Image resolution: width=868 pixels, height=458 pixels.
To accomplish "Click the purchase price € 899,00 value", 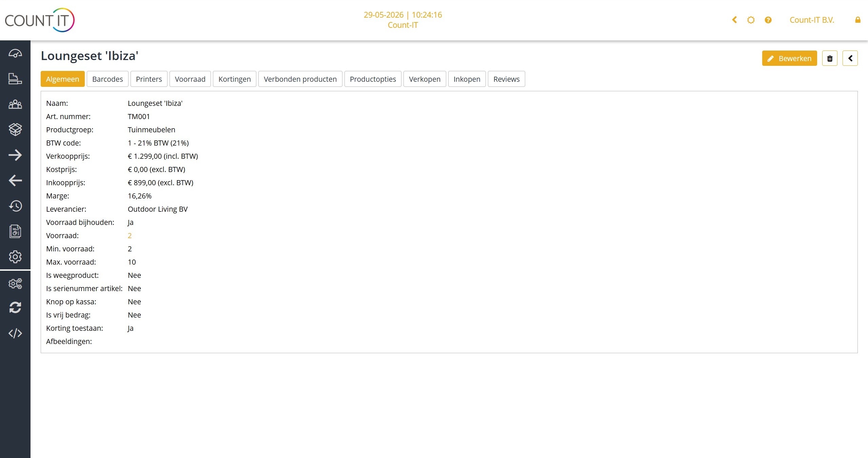I will [x=160, y=183].
